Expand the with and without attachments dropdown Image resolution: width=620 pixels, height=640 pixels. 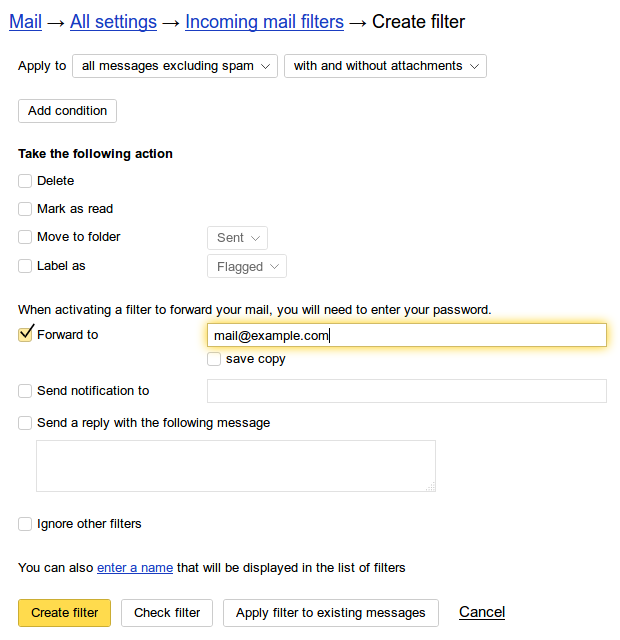tap(385, 66)
